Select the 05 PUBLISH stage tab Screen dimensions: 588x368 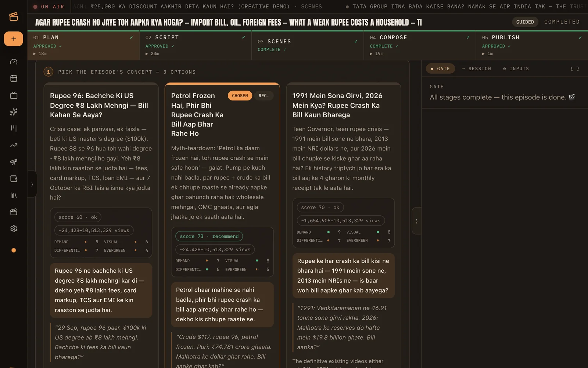pyautogui.click(x=532, y=45)
